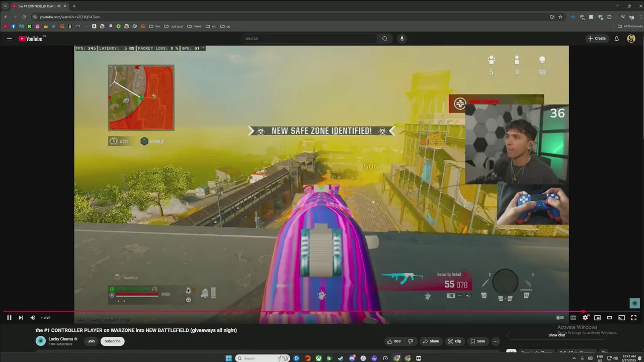Expand the All Bookmarks folder
The image size is (644, 362).
tap(630, 26)
